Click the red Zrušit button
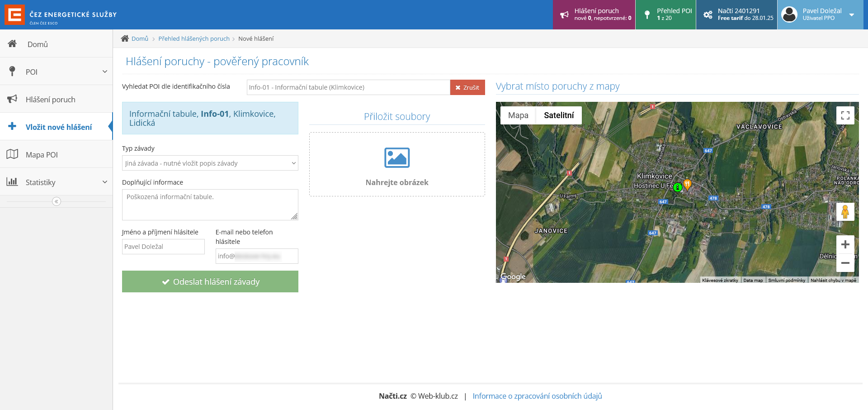This screenshot has width=868, height=410. tap(467, 87)
